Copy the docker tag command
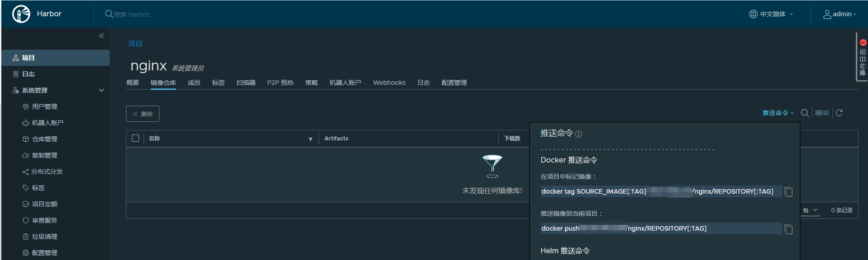The height and width of the screenshot is (260, 868). (789, 192)
